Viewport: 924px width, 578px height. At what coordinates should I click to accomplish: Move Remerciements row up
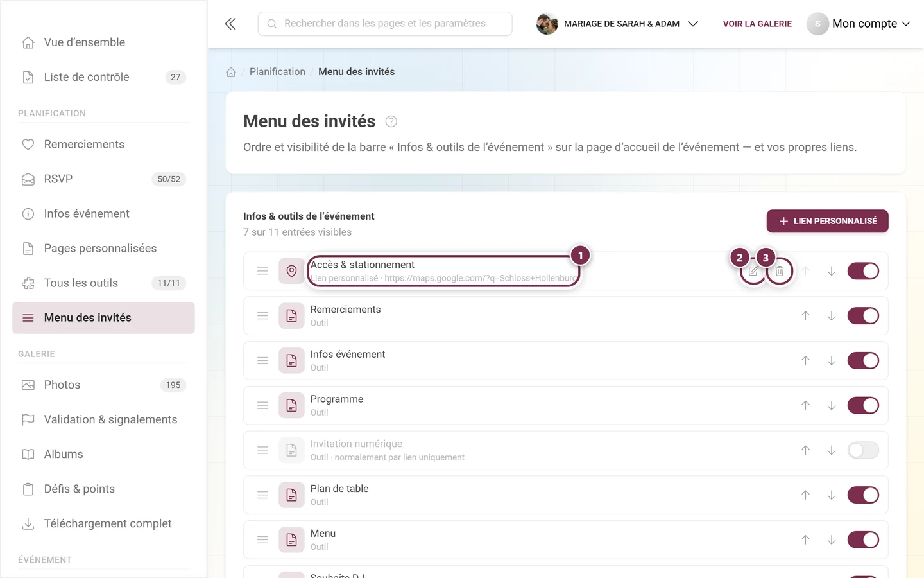(x=805, y=316)
